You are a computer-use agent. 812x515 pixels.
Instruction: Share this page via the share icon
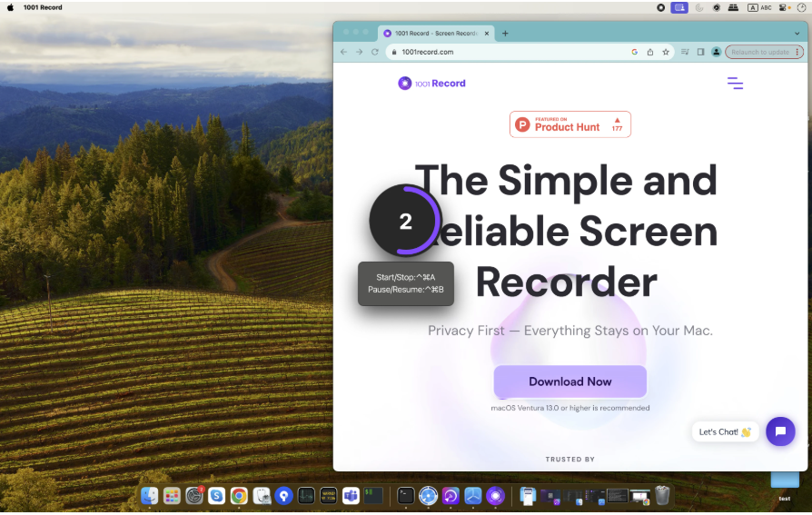pos(650,52)
